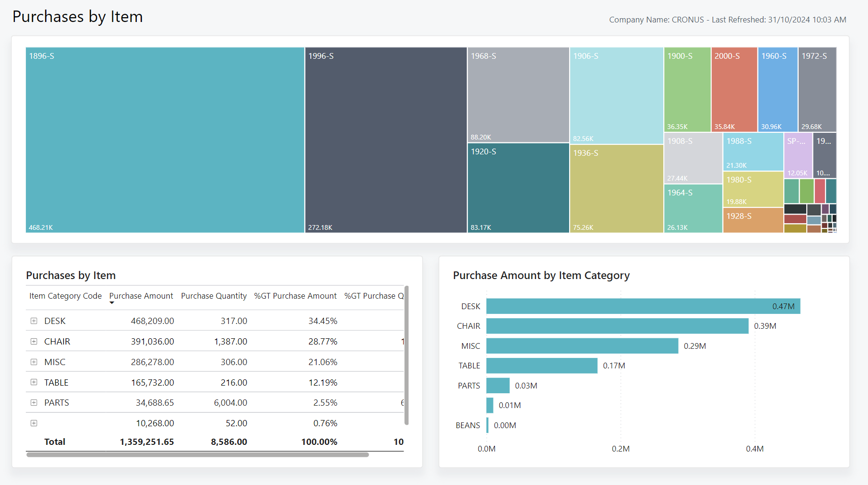Click the table's vertical scrollbar
Viewport: 868px width, 485px height.
pyautogui.click(x=407, y=355)
